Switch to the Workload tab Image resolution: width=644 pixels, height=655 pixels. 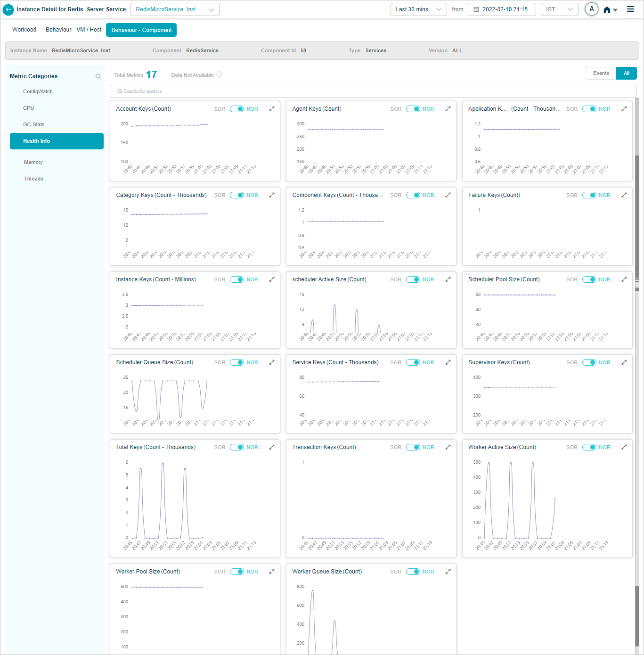[x=24, y=30]
